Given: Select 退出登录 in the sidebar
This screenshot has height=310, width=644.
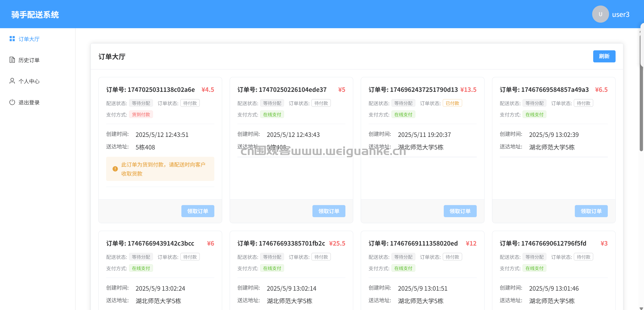Looking at the screenshot, I should pos(29,102).
